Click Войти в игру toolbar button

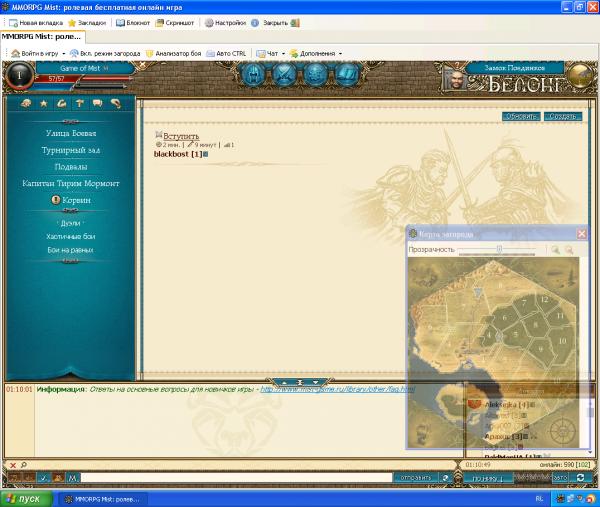point(35,54)
